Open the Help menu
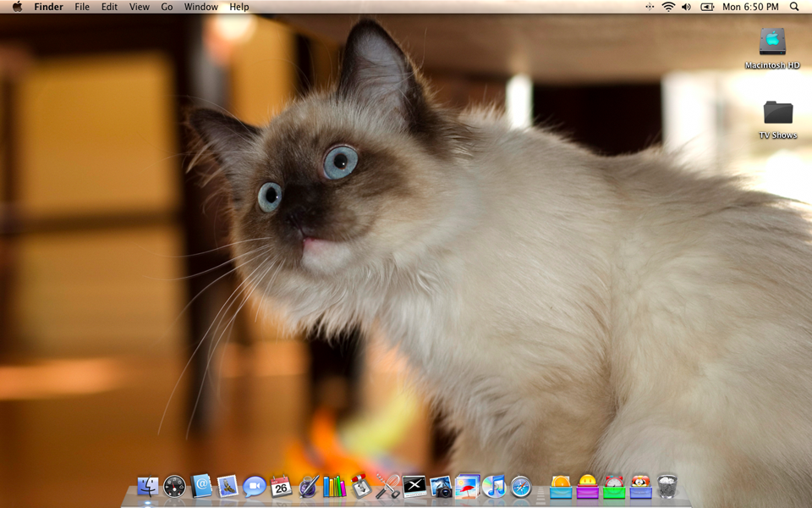Image resolution: width=812 pixels, height=508 pixels. click(239, 7)
